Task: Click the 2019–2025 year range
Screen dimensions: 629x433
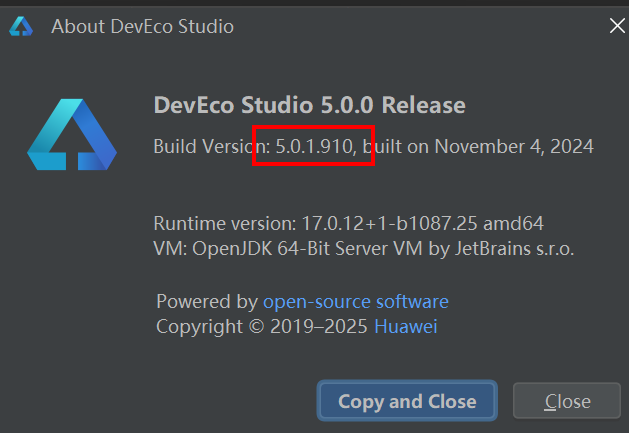Action: click(319, 326)
